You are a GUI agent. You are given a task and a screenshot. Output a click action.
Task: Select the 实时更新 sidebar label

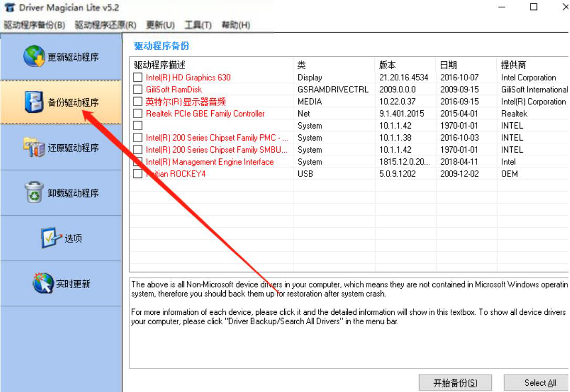73,284
